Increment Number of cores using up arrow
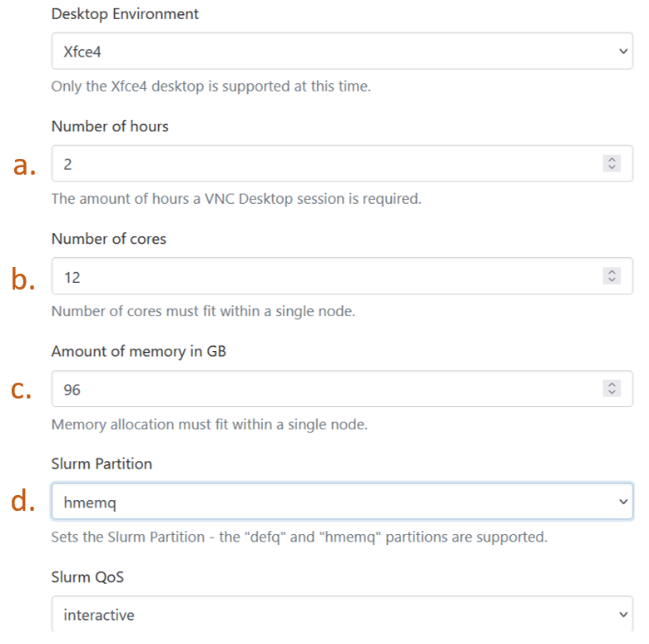 pyautogui.click(x=612, y=272)
